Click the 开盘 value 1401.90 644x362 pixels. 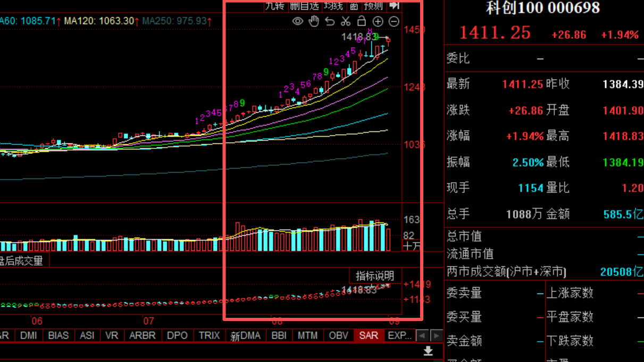(x=623, y=111)
